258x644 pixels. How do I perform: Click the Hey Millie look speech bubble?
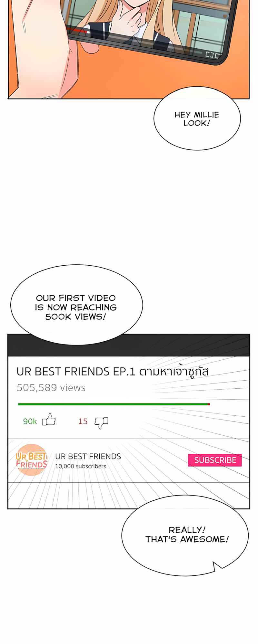pyautogui.click(x=197, y=118)
